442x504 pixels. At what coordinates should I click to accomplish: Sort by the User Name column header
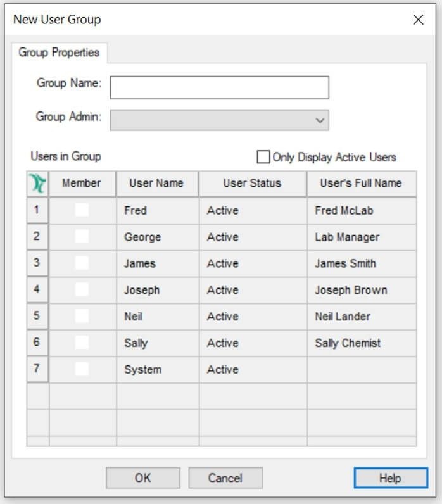[157, 184]
